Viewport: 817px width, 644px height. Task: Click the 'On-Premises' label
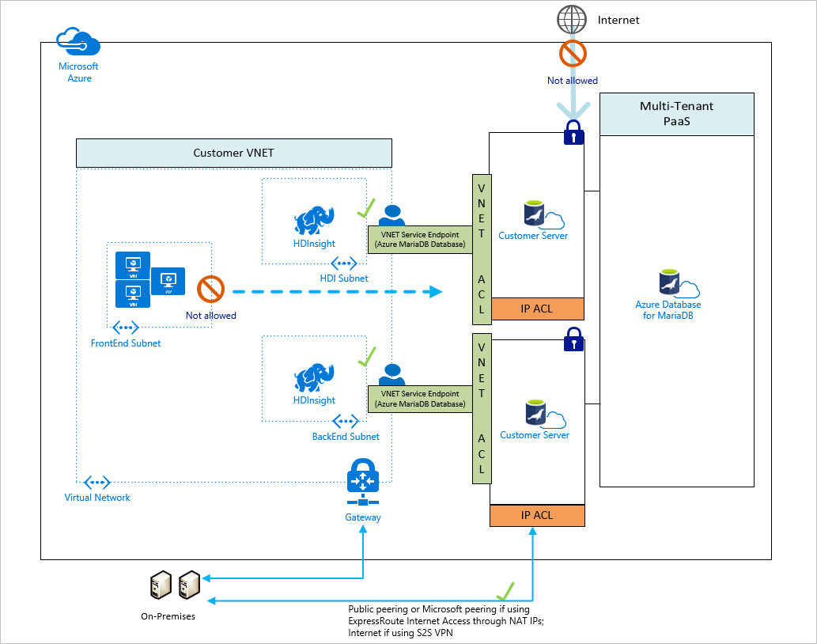click(168, 616)
